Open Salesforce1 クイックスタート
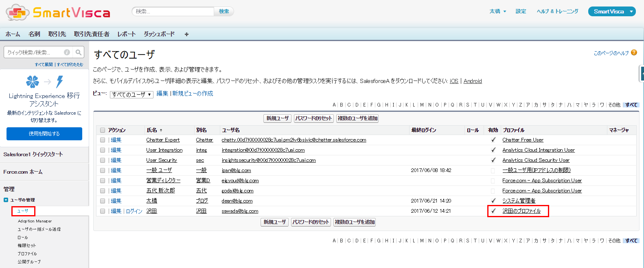This screenshot has height=268, width=644. [x=33, y=155]
